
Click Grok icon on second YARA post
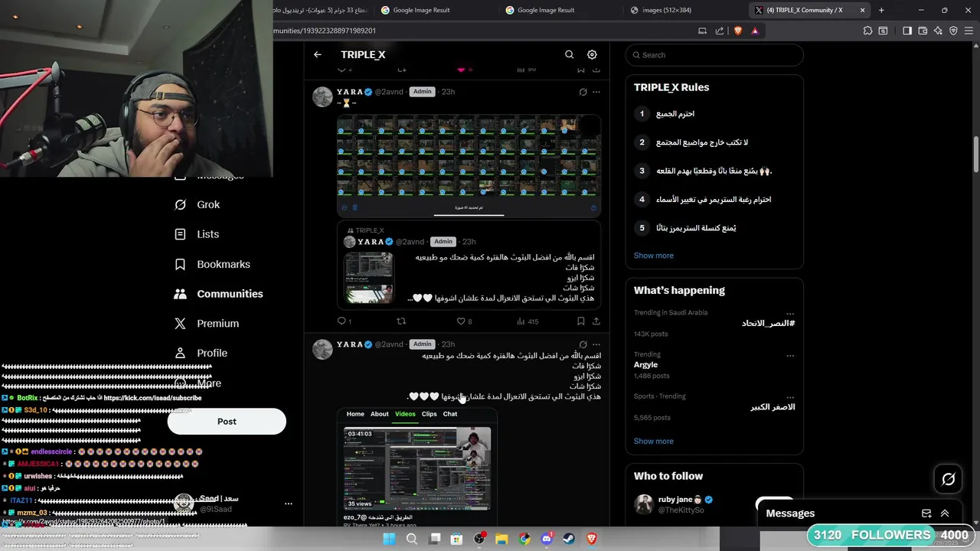pyautogui.click(x=583, y=344)
